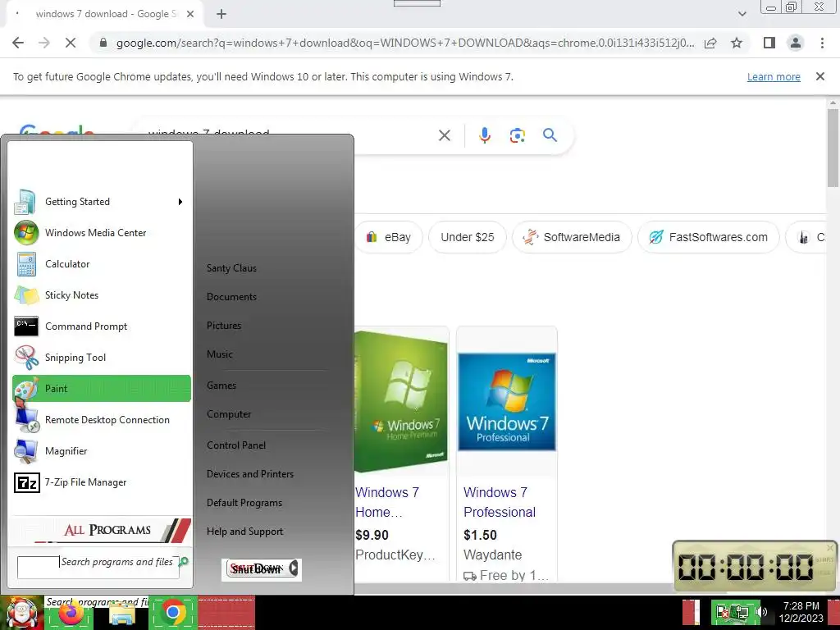Close the windows 7 download tab
This screenshot has height=630, width=840.
tap(190, 14)
